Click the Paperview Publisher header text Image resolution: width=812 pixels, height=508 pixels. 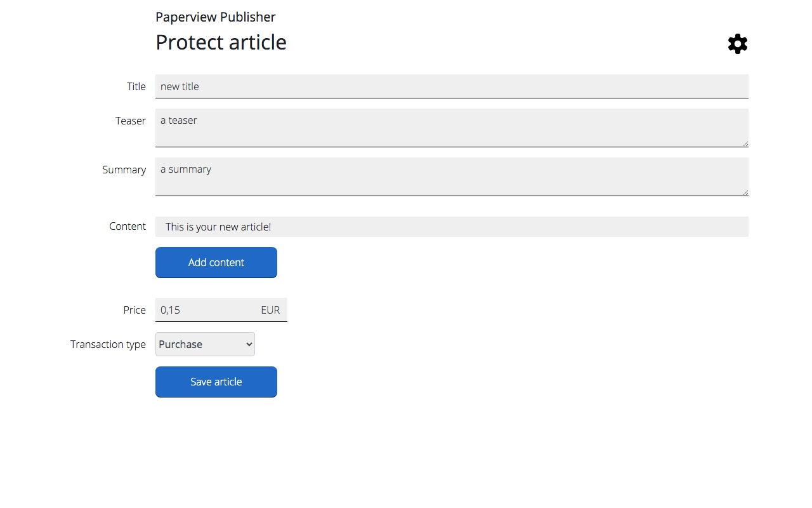coord(216,17)
